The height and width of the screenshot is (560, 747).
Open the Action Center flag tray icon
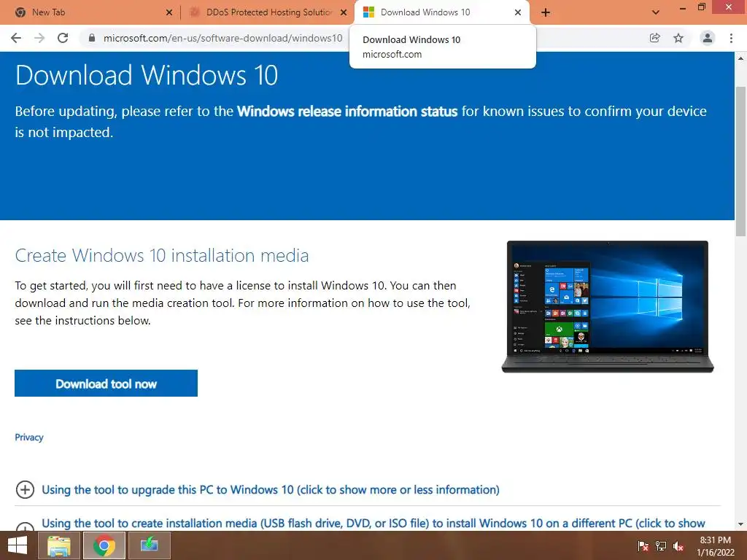643,545
